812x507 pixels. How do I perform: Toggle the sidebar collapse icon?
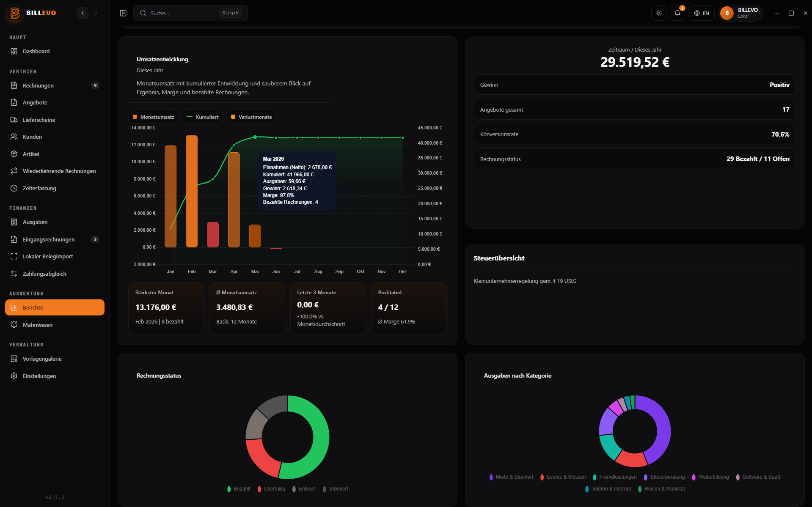point(123,13)
